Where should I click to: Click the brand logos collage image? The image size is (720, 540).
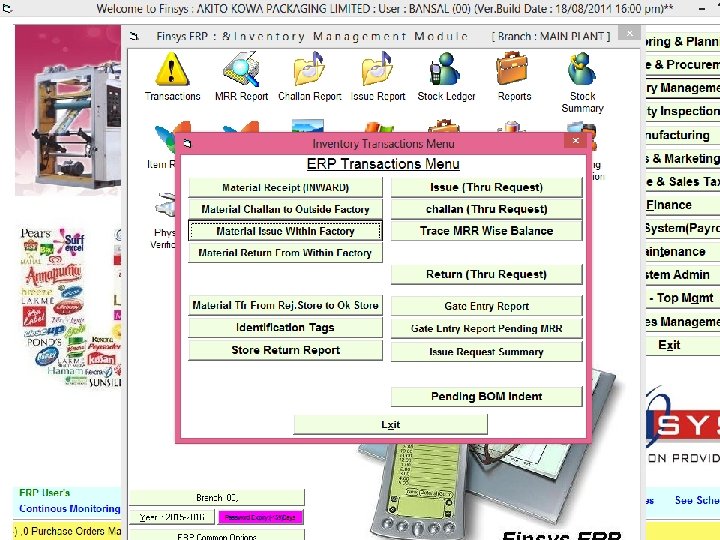click(70, 307)
